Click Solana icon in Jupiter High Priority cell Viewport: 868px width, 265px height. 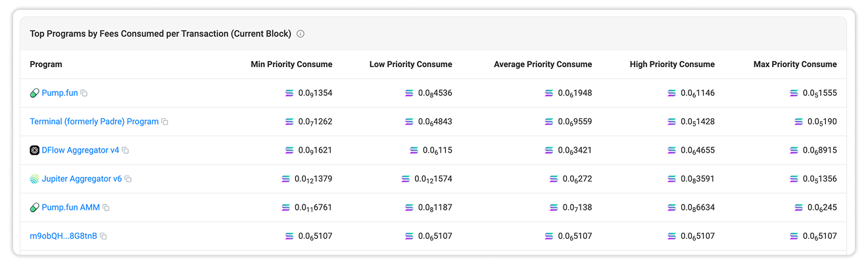(672, 179)
